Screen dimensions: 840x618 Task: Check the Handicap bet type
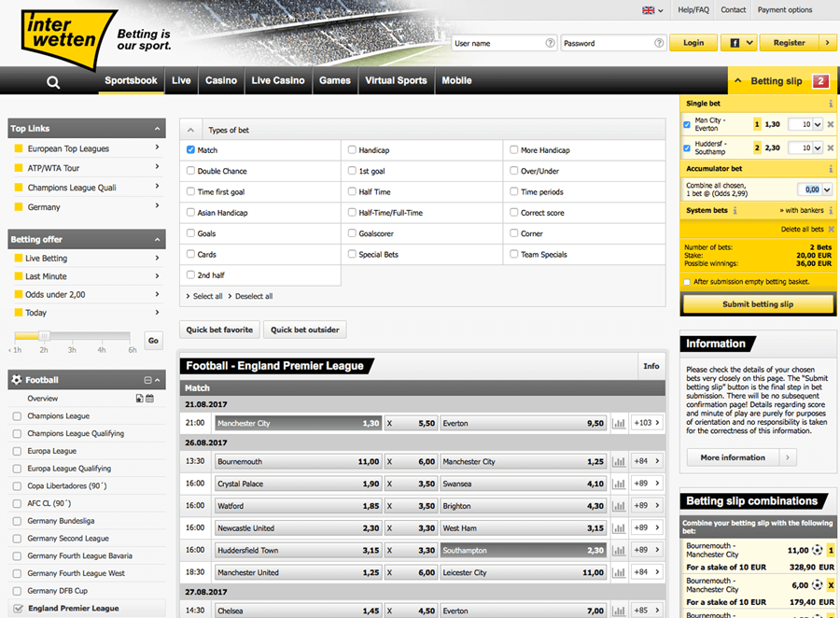(x=352, y=149)
